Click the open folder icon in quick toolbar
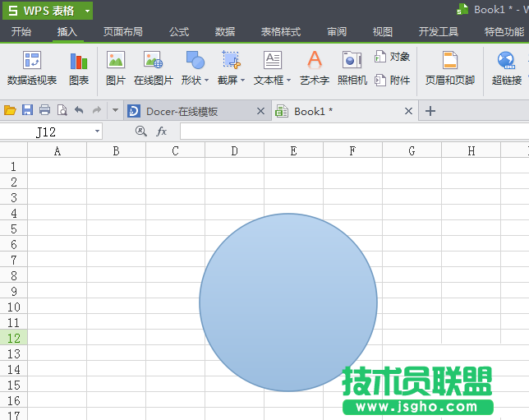The height and width of the screenshot is (420, 529). point(10,110)
